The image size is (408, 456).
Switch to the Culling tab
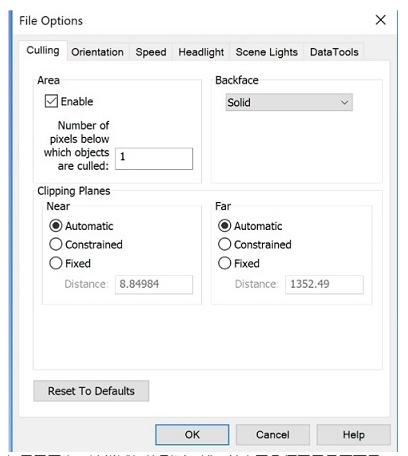coord(43,51)
